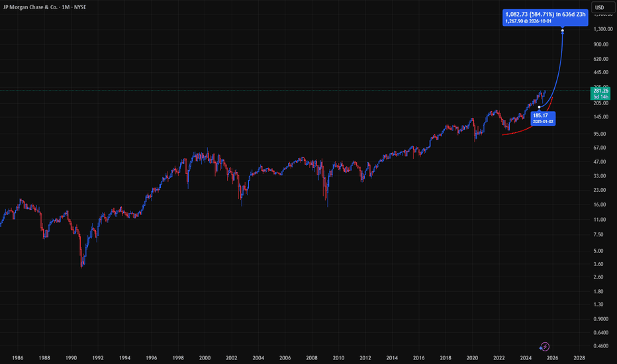
Task: Click the 620.00 price axis label
Action: 601,59
